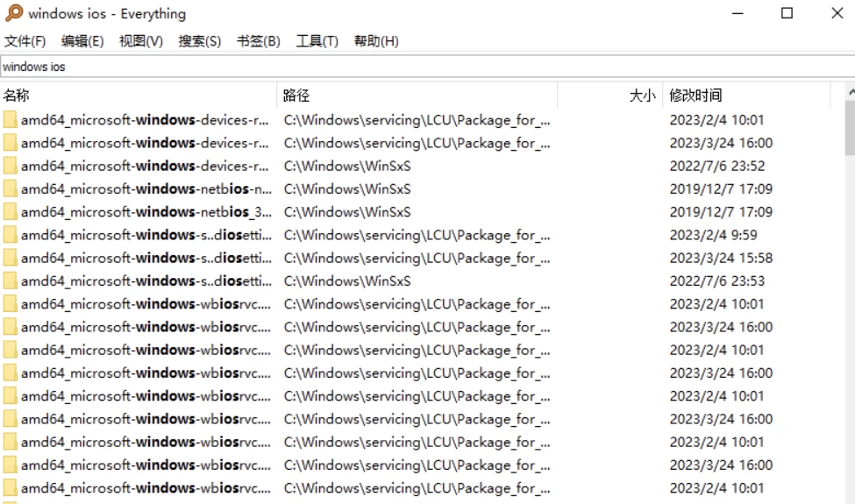Click the LCU path of devices-r row dated 2023/3/24 16:00
The height and width of the screenshot is (504, 855).
coord(417,143)
